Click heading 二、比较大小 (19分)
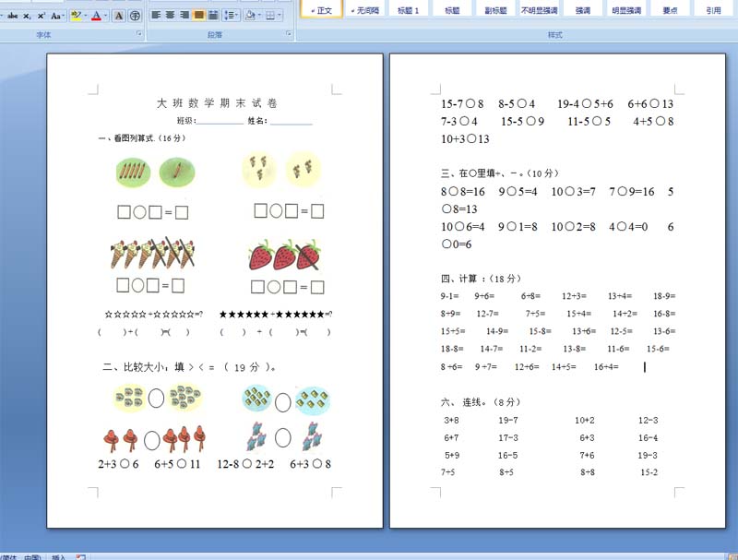This screenshot has height=560, width=738. (189, 367)
